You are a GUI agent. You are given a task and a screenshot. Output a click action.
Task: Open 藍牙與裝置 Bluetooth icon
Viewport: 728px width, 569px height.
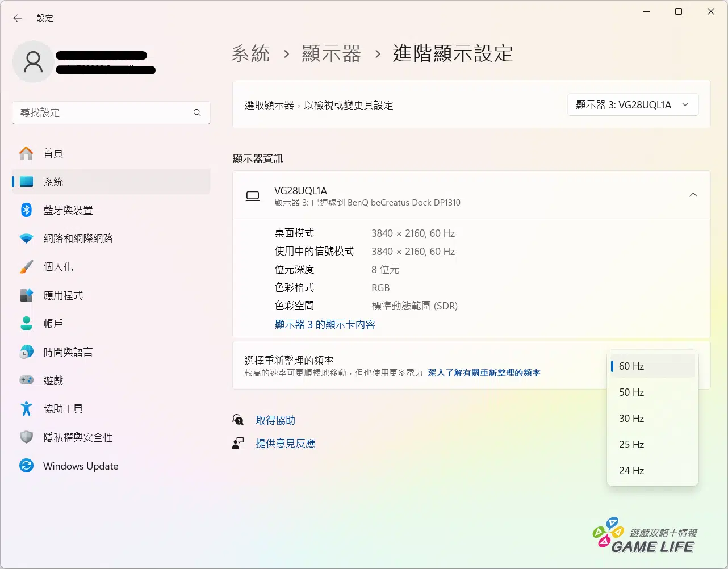(26, 210)
